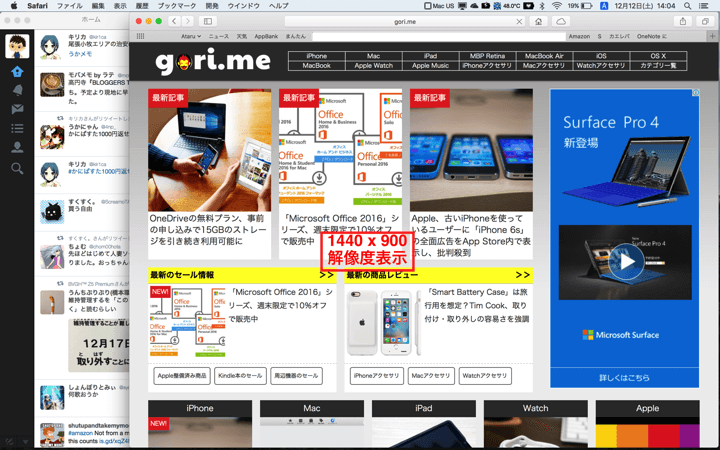
Task: Click the Macアクセサリ button under reviews
Action: (x=431, y=376)
